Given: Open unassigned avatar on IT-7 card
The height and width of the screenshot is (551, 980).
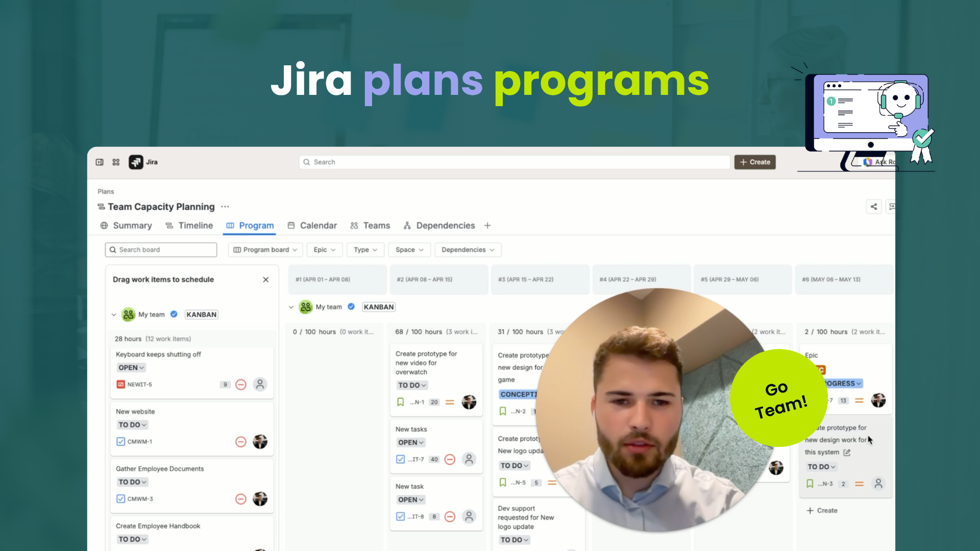Looking at the screenshot, I should 469,459.
